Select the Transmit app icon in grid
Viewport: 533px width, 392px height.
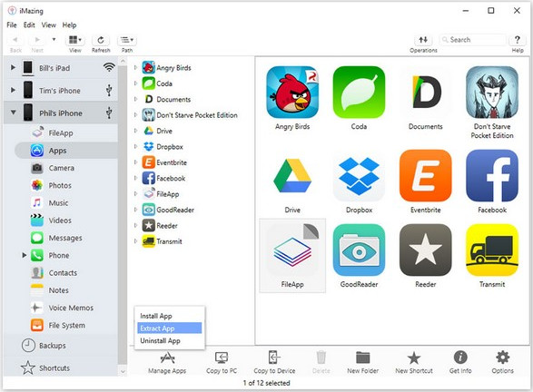tap(492, 250)
